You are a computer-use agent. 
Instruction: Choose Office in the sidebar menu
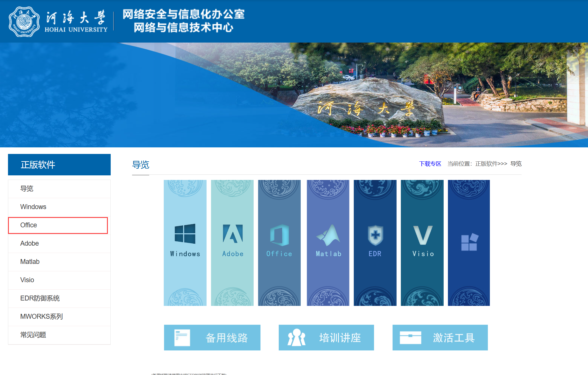tap(29, 225)
